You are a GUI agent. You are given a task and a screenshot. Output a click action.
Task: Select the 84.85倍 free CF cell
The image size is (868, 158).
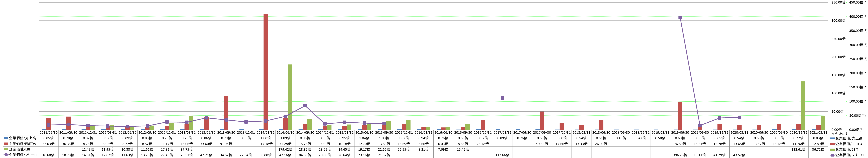click(305, 155)
